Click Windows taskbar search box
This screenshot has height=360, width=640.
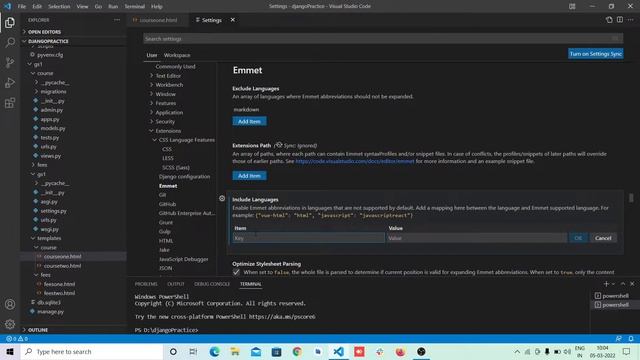tap(92, 352)
